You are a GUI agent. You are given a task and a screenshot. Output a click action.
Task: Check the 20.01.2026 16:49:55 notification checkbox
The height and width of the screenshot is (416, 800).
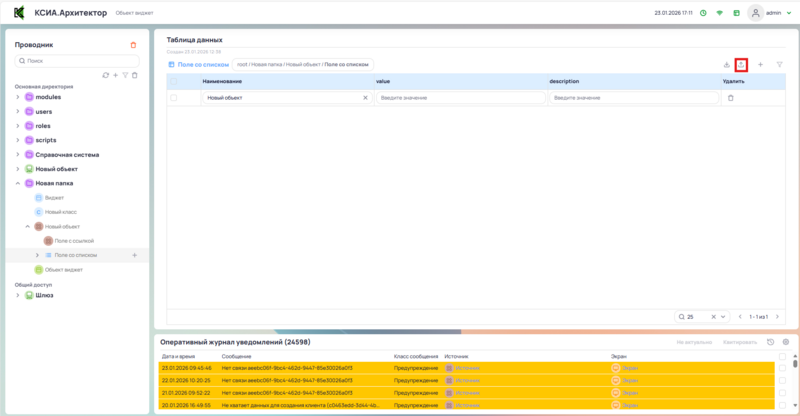click(x=782, y=405)
